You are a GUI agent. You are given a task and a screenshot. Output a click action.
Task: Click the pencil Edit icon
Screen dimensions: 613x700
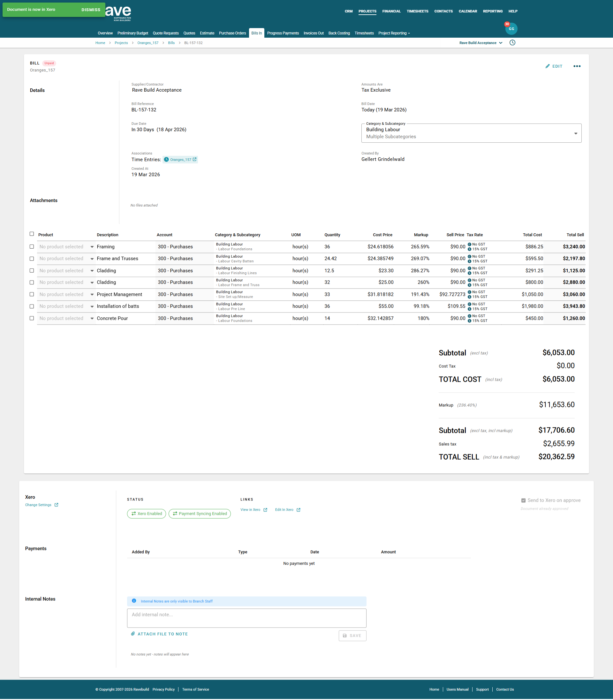(x=547, y=66)
